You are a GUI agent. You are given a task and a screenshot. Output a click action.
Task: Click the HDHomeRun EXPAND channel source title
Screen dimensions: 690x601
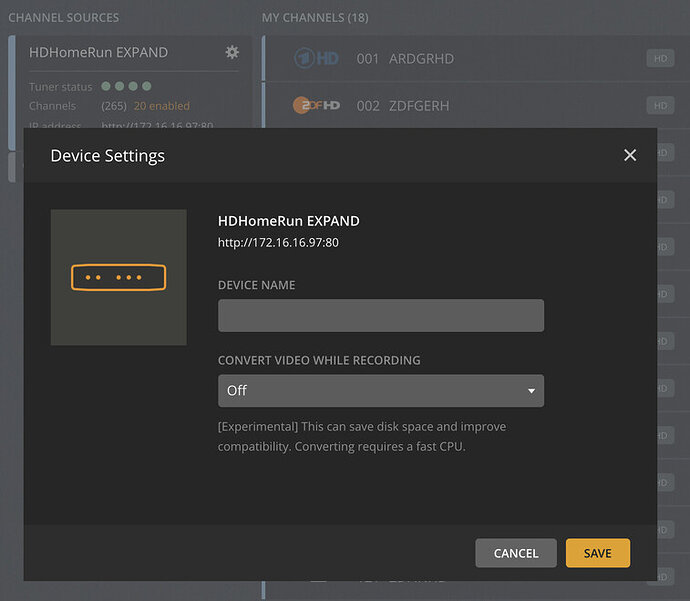click(98, 52)
